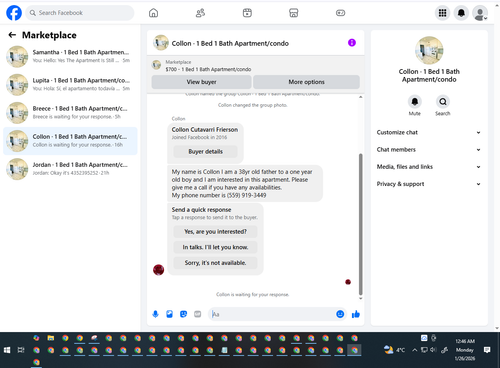This screenshot has height=368, width=500.
Task: Search in conversation magnifier icon
Action: tap(443, 102)
